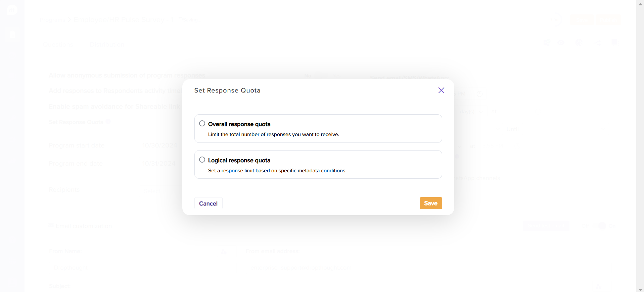Click the dt logo in sidebar
The width and height of the screenshot is (644, 292).
(x=12, y=10)
